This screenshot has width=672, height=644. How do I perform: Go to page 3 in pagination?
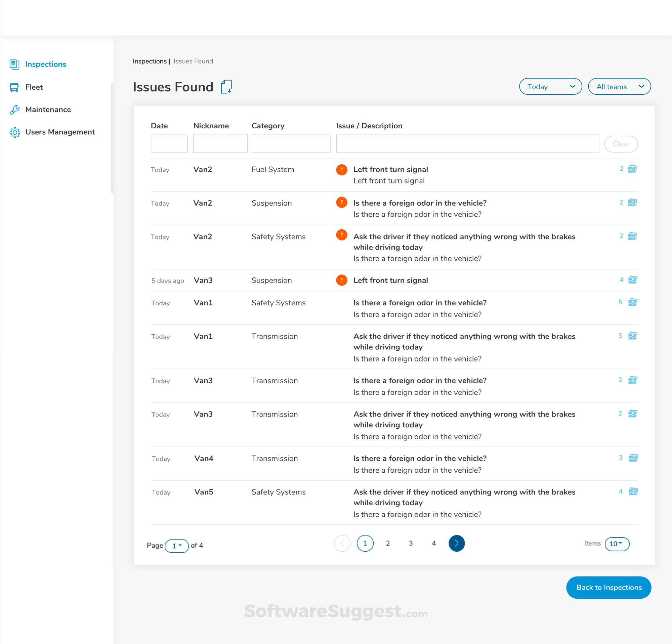coord(411,543)
